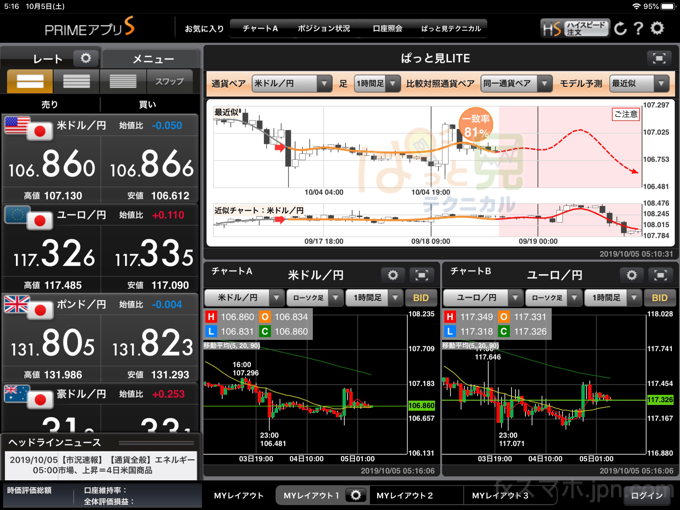Tap ポンド/円 sell rate 131.805

click(x=52, y=344)
